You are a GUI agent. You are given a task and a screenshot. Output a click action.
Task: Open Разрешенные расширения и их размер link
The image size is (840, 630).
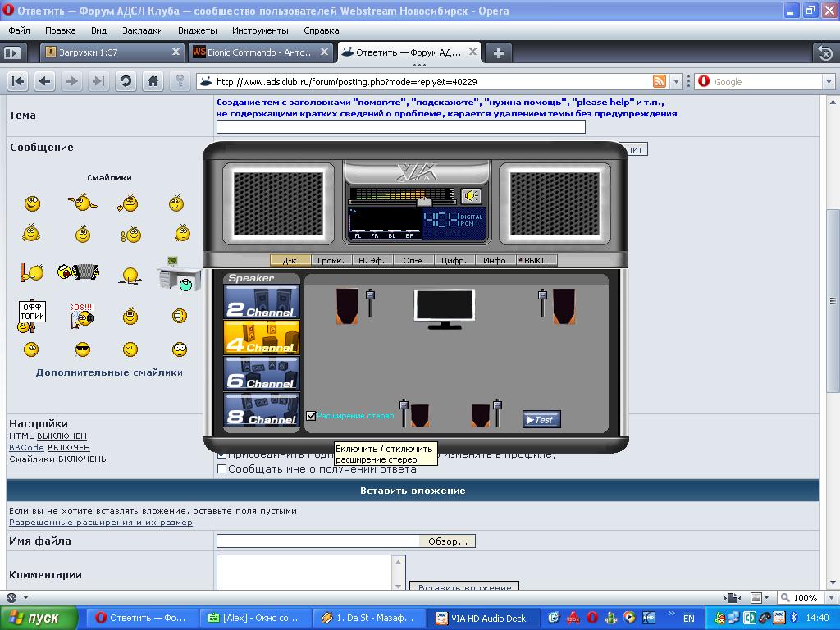(101, 523)
